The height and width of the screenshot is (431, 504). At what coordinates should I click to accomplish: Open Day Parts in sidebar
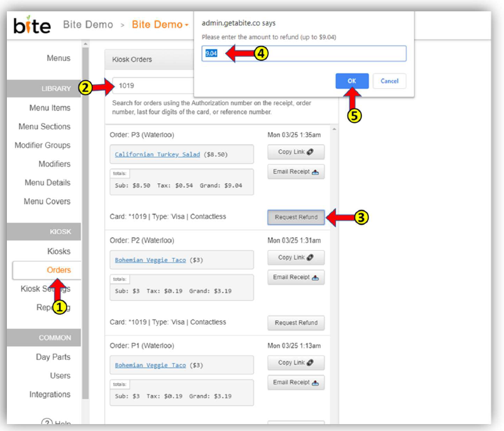point(53,357)
